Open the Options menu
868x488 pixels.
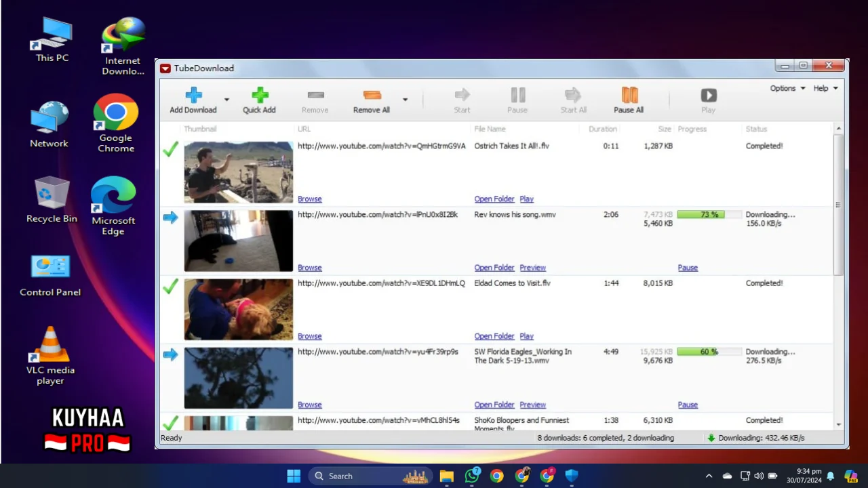[787, 88]
